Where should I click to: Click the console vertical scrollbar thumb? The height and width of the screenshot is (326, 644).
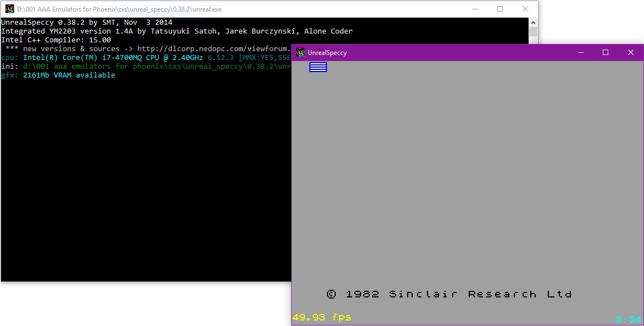(533, 32)
